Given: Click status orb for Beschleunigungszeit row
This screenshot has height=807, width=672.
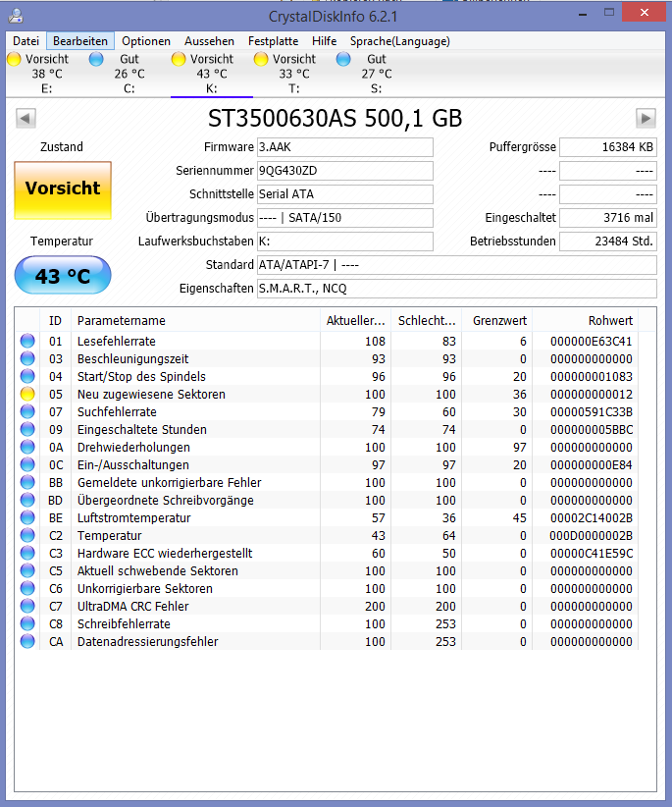Looking at the screenshot, I should click(x=27, y=358).
